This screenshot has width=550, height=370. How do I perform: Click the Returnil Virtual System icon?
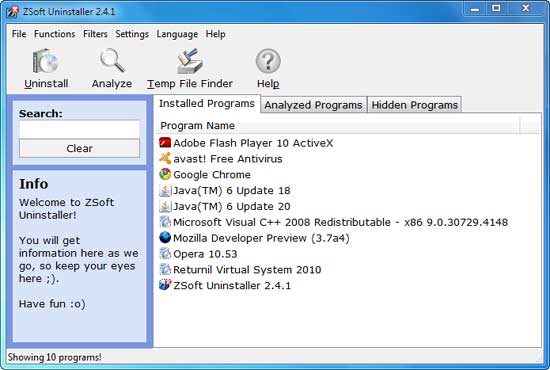[x=165, y=269]
